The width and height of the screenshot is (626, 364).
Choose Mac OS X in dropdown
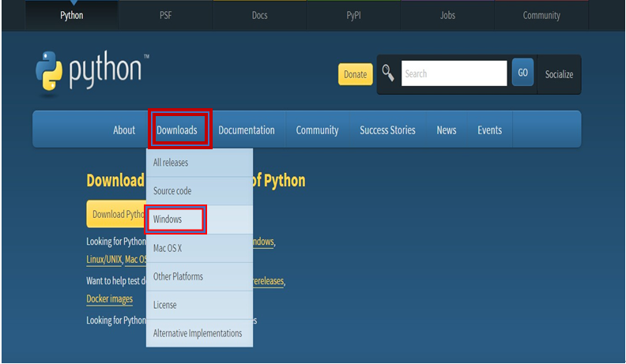tap(199, 248)
